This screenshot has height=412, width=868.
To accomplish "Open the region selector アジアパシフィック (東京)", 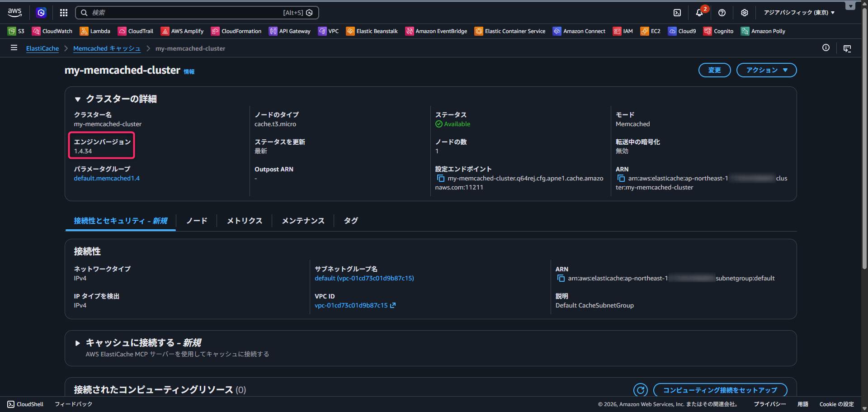I will 799,13.
